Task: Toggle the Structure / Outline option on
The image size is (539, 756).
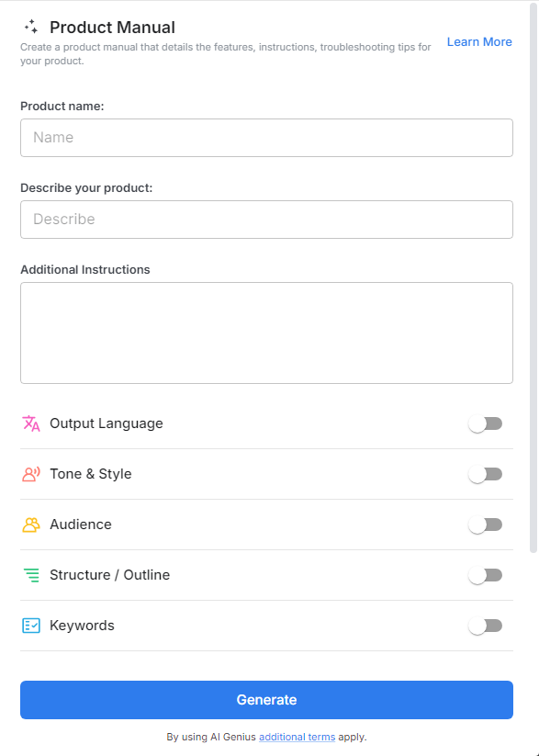Action: (486, 575)
